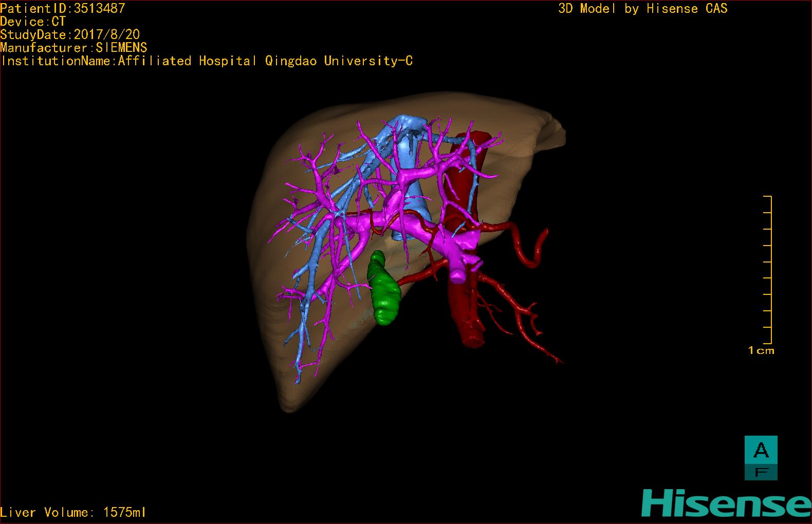Click the InstitutionName Affiliated Hospital text
The image size is (812, 524).
tap(207, 61)
